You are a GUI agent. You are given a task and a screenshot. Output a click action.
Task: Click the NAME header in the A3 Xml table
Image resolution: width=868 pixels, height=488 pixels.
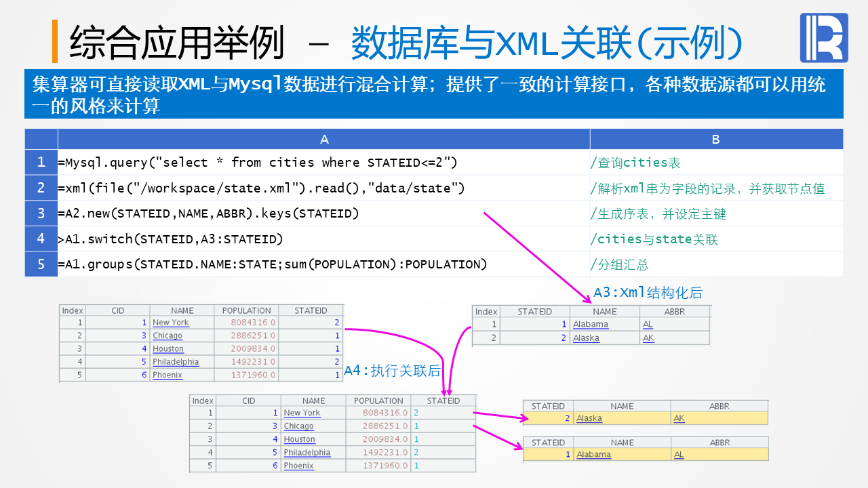[x=604, y=312]
